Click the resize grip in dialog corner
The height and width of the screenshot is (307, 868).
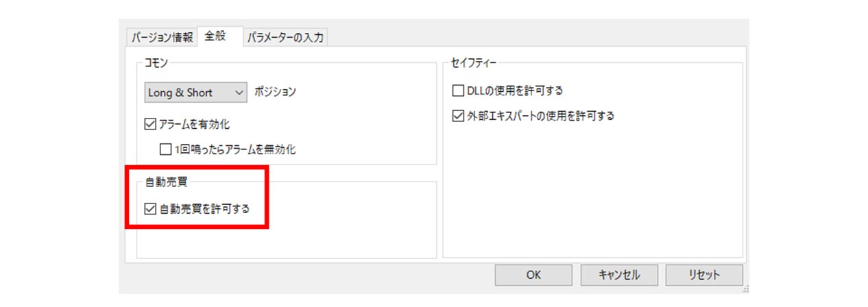coord(745,290)
